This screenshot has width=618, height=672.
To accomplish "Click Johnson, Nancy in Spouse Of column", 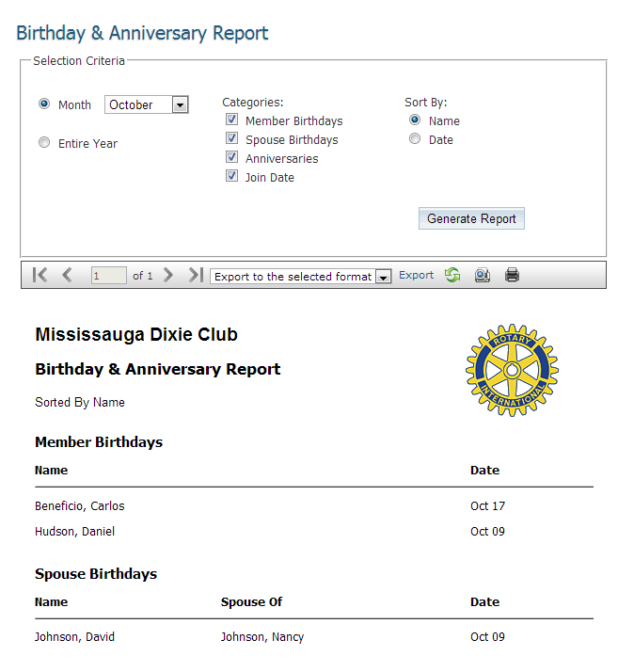I will point(262,637).
